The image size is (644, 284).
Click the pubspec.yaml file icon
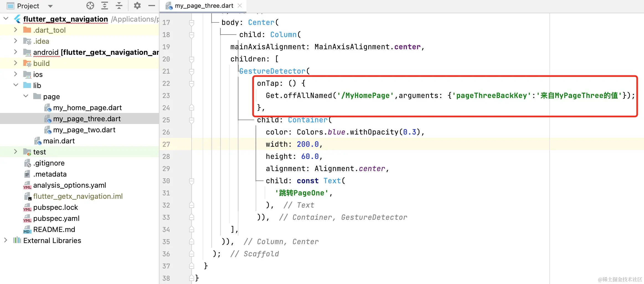pyautogui.click(x=27, y=218)
